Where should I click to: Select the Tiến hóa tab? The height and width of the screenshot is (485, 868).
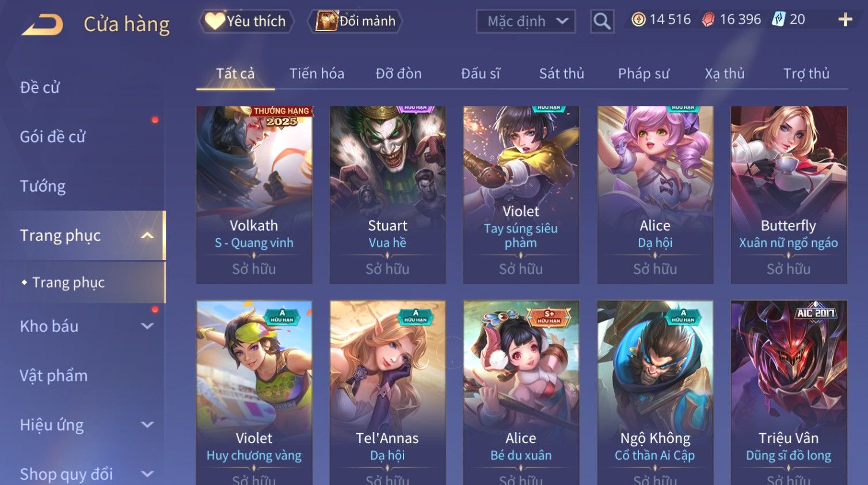click(317, 74)
